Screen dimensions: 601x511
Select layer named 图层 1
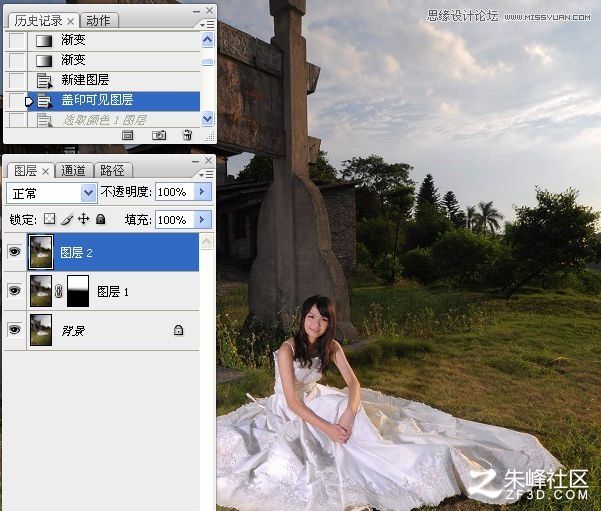pyautogui.click(x=113, y=292)
